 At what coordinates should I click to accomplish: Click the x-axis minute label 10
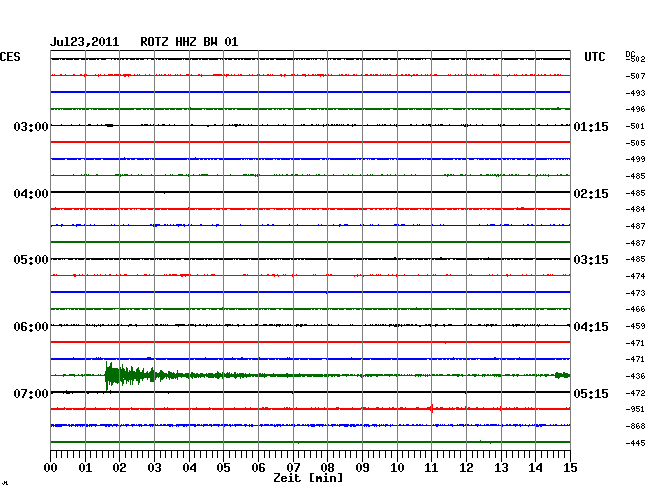[x=397, y=468]
